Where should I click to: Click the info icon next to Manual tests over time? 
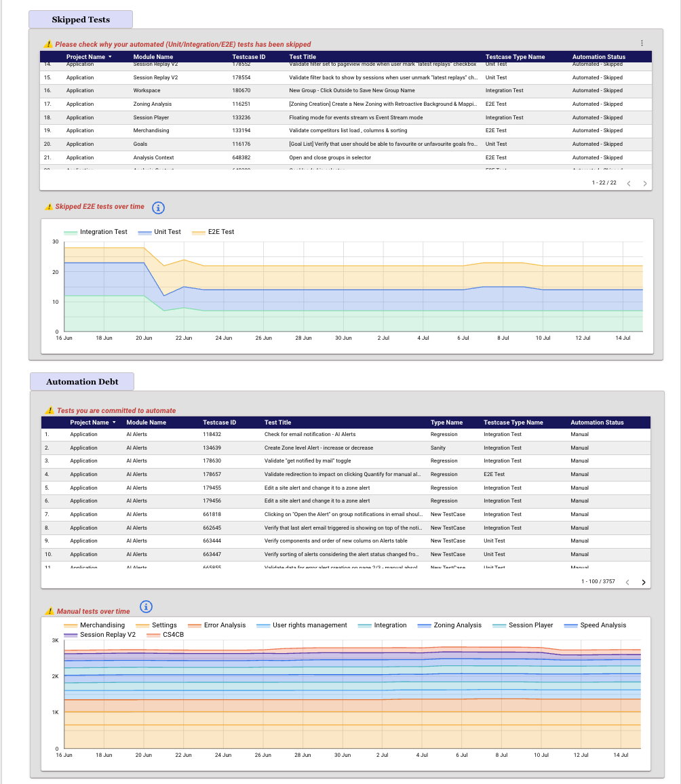pyautogui.click(x=145, y=608)
